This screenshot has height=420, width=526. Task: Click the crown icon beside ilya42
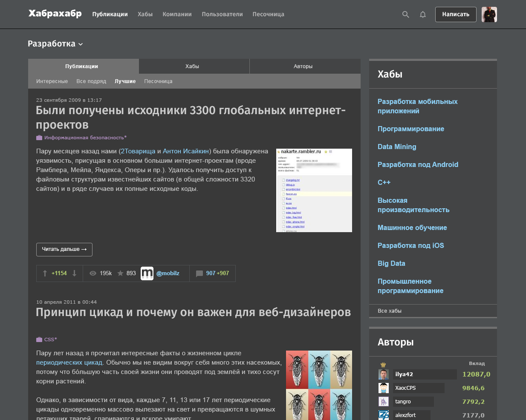pos(383,365)
